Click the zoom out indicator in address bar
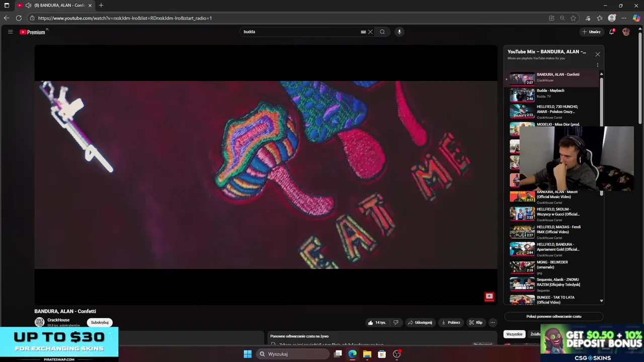Image resolution: width=644 pixels, height=362 pixels. click(562, 18)
